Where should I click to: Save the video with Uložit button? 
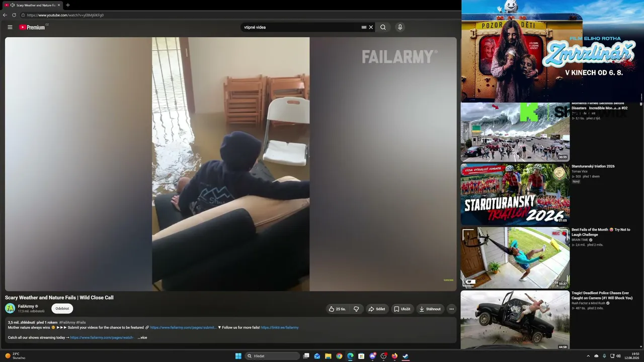[402, 309]
